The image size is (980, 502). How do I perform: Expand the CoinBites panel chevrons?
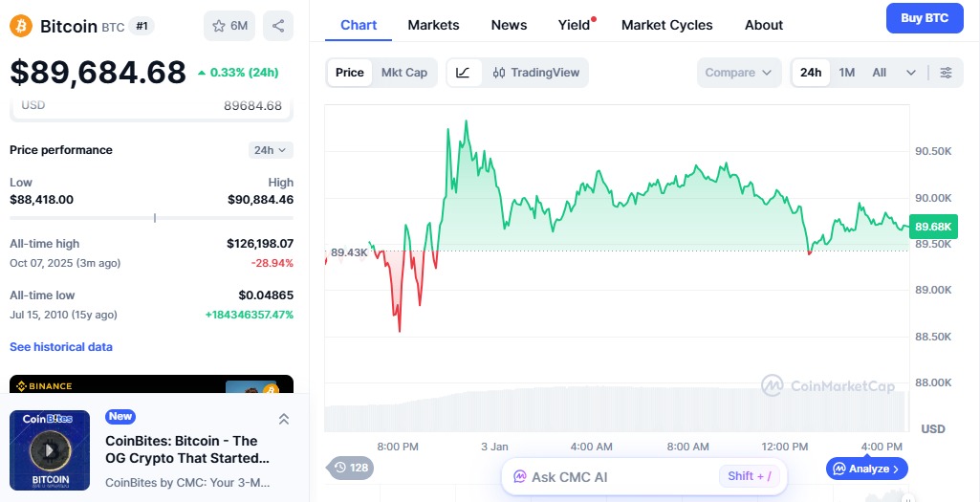tap(284, 419)
